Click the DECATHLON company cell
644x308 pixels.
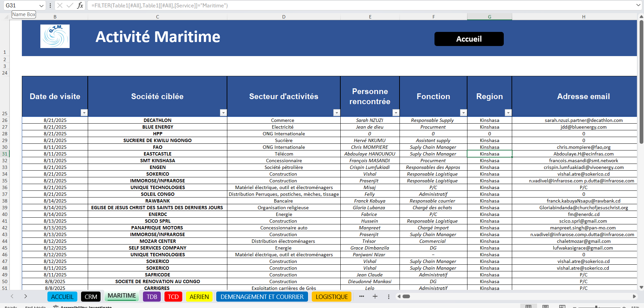click(157, 120)
